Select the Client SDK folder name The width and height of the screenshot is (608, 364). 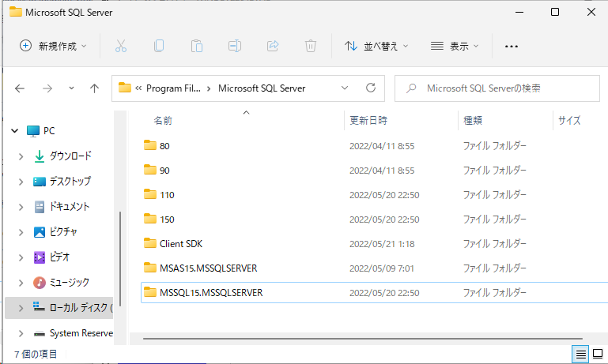(x=181, y=243)
